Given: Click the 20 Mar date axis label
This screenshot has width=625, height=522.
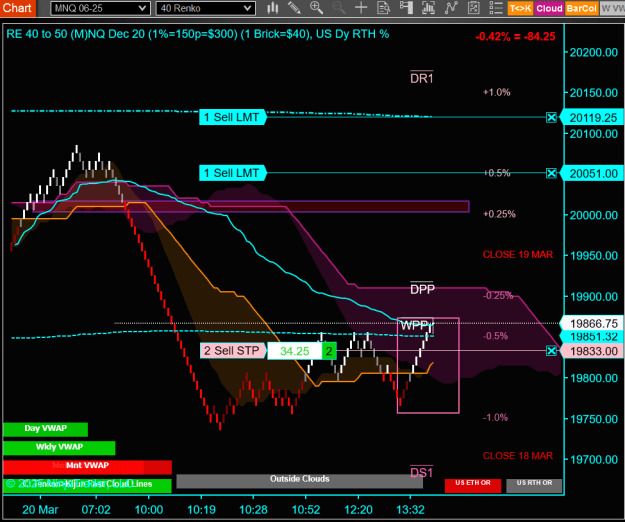Looking at the screenshot, I should pyautogui.click(x=40, y=510).
